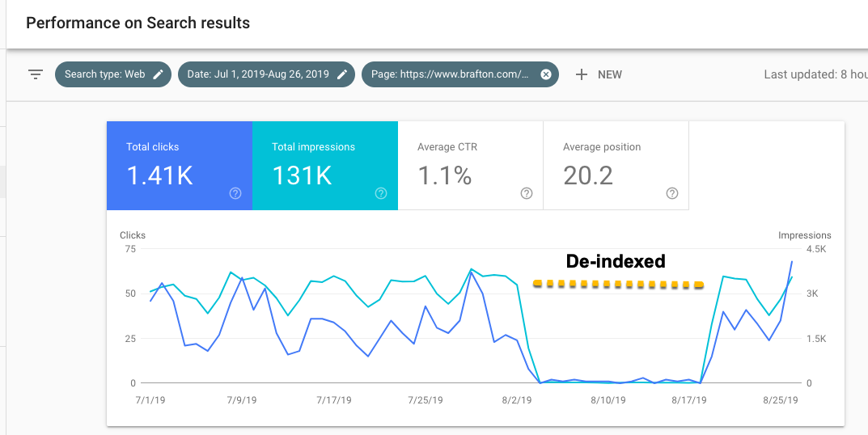This screenshot has height=435, width=868.
Task: Click the plus icon to add a new filter
Action: point(581,74)
